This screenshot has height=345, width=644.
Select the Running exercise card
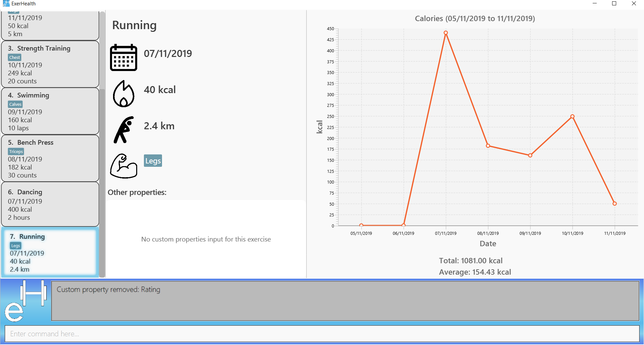[x=50, y=253]
